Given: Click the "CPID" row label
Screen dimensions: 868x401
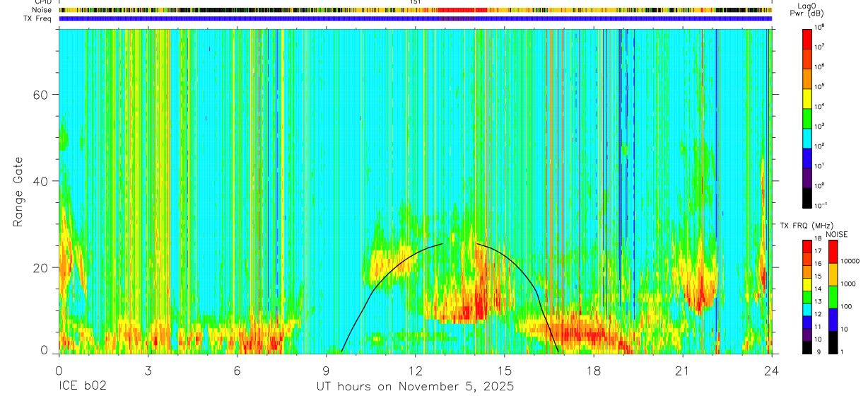Looking at the screenshot, I should (43, 2).
